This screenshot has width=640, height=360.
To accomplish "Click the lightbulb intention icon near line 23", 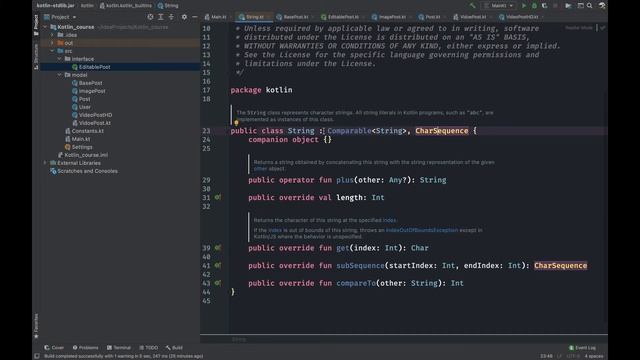I will tap(236, 122).
